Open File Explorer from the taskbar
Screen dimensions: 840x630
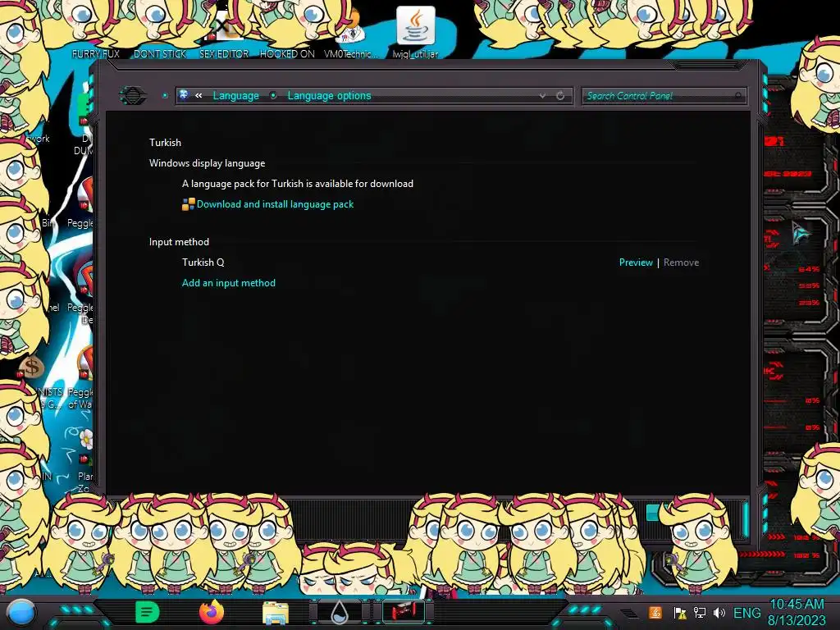(276, 613)
